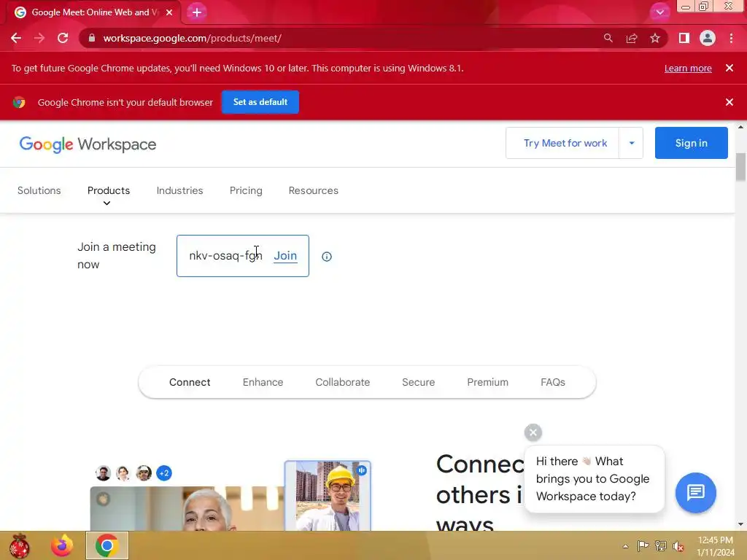Jump to the FAQs tab
Image resolution: width=747 pixels, height=560 pixels.
[553, 382]
